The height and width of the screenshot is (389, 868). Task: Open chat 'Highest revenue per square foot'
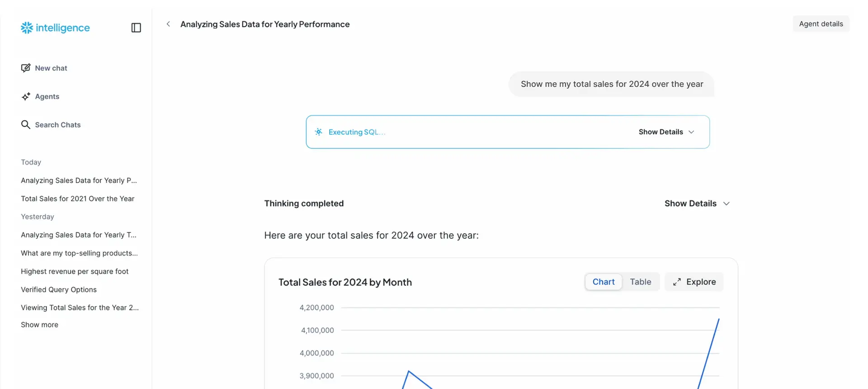click(75, 271)
